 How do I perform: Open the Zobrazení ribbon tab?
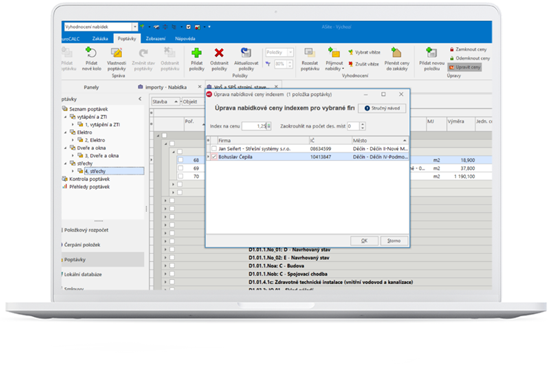coord(155,39)
